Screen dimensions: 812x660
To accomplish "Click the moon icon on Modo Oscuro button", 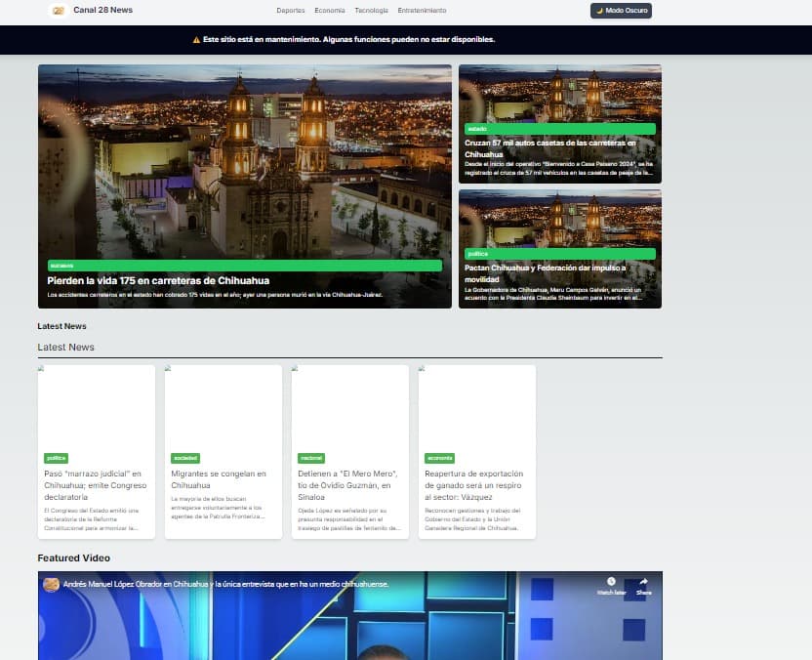I will pyautogui.click(x=598, y=11).
